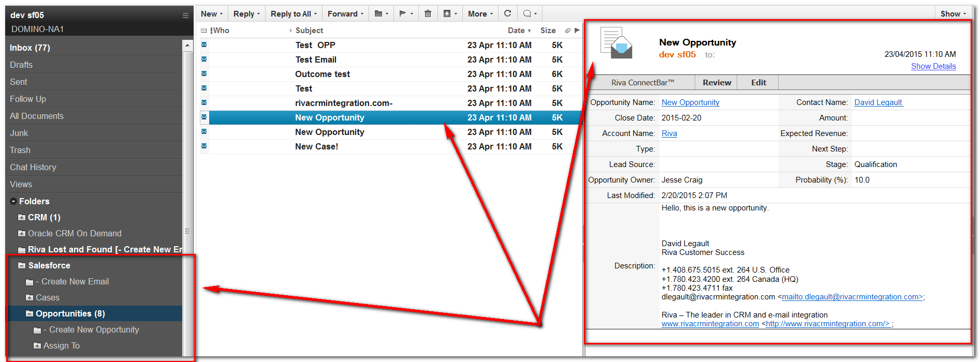The height and width of the screenshot is (362, 980).
Task: Click the trash delete toolbar icon
Action: 428,13
